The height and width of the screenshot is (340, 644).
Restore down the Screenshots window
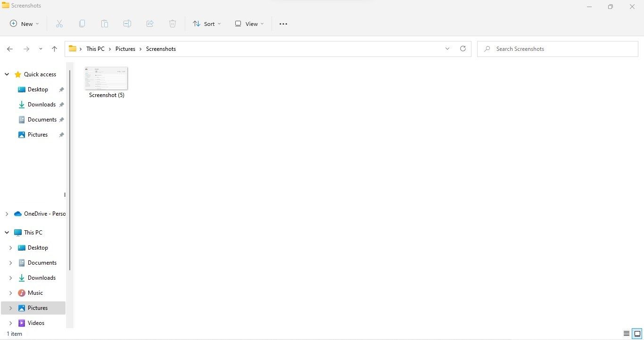pos(611,7)
